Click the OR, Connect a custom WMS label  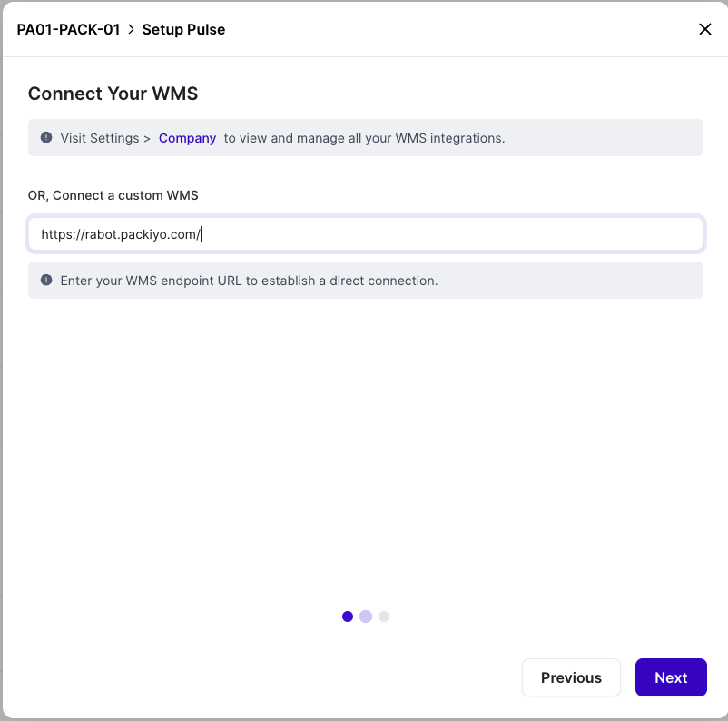click(113, 195)
